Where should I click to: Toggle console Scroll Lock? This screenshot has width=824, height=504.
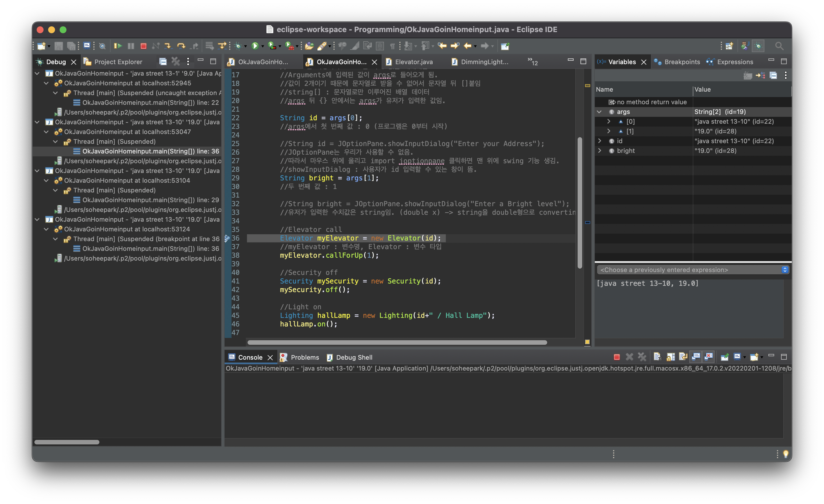click(670, 357)
